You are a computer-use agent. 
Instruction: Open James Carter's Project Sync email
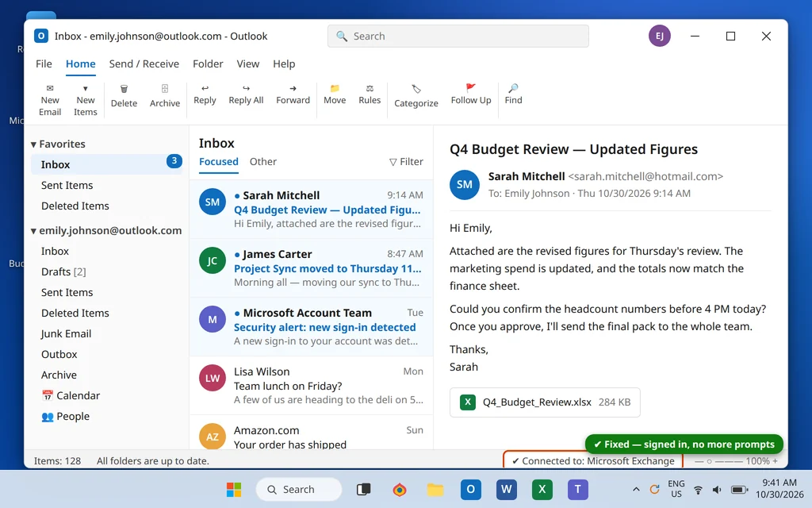311,268
